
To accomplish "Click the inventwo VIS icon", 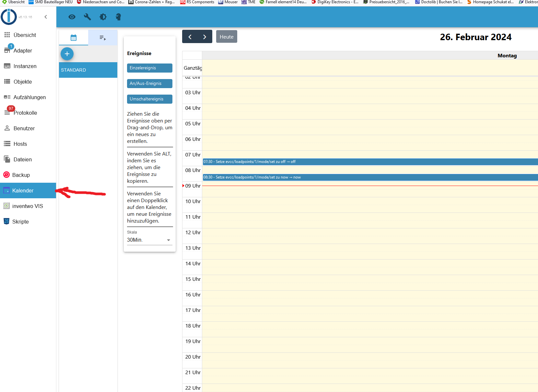I will click(x=6, y=206).
